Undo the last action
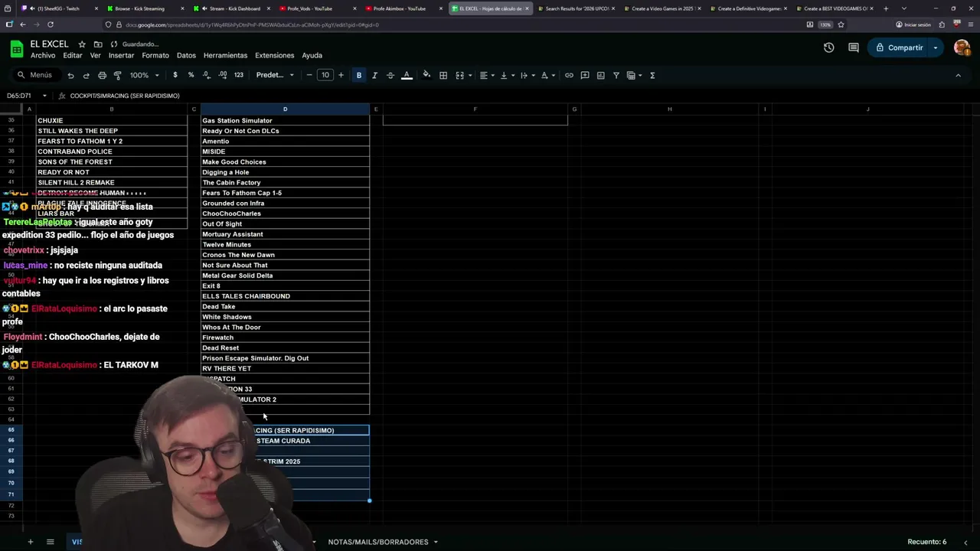980x551 pixels. tap(70, 75)
